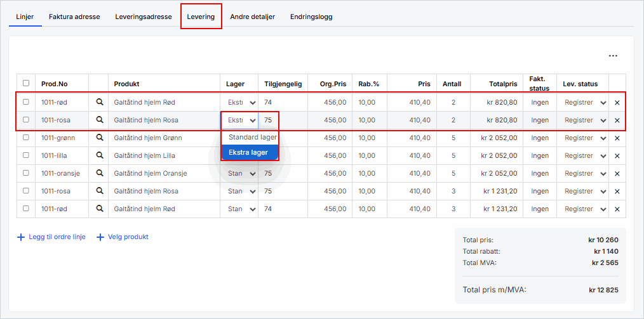
Task: Click the magnifier icon on the 1011-lilla row
Action: 99,155
